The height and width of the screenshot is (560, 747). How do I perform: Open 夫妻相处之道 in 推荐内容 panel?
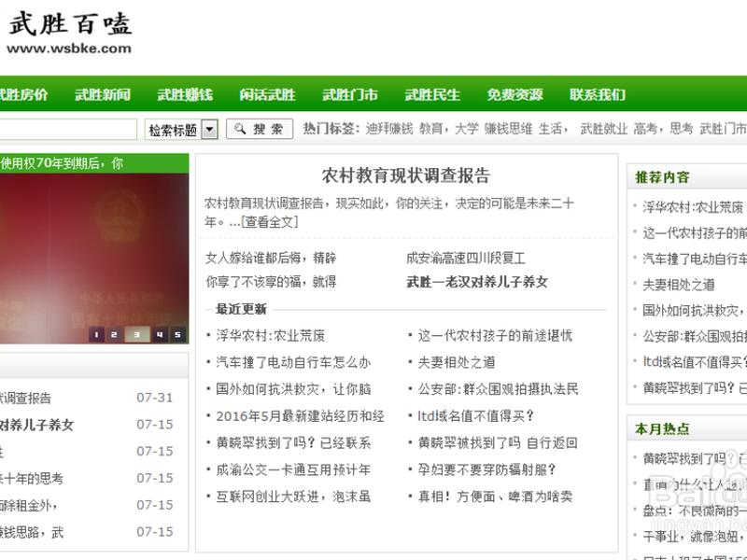(x=679, y=285)
